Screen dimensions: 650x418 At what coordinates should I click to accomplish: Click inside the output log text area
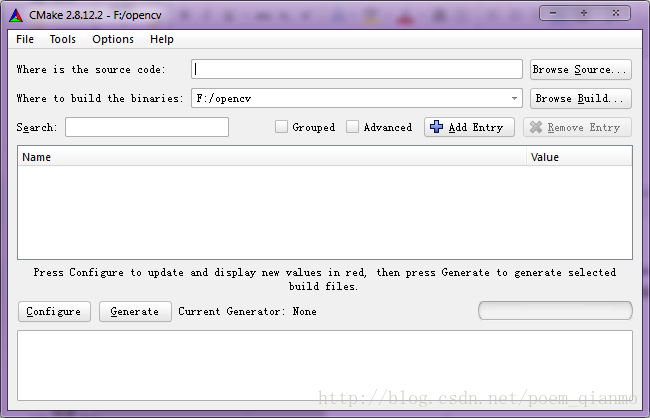(x=325, y=365)
